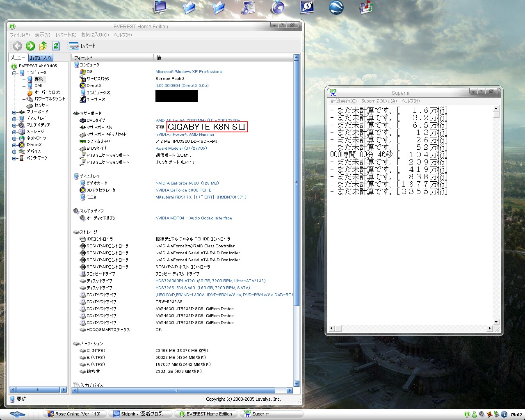Launch the blue Google Earth globe in the dock
The width and height of the screenshot is (525, 420).
[337, 7]
